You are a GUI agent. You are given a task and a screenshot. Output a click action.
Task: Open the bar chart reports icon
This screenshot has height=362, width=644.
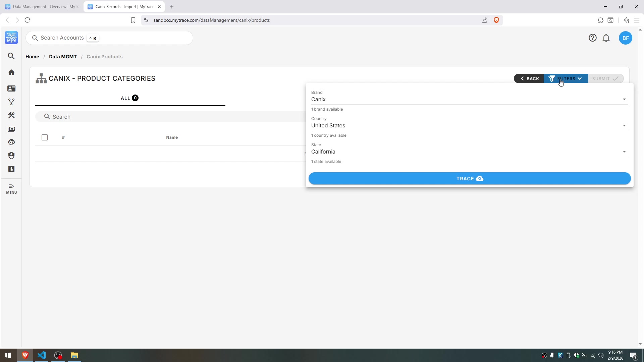point(11,169)
